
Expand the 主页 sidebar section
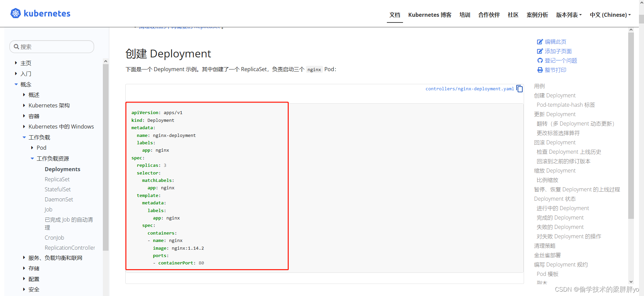click(16, 63)
